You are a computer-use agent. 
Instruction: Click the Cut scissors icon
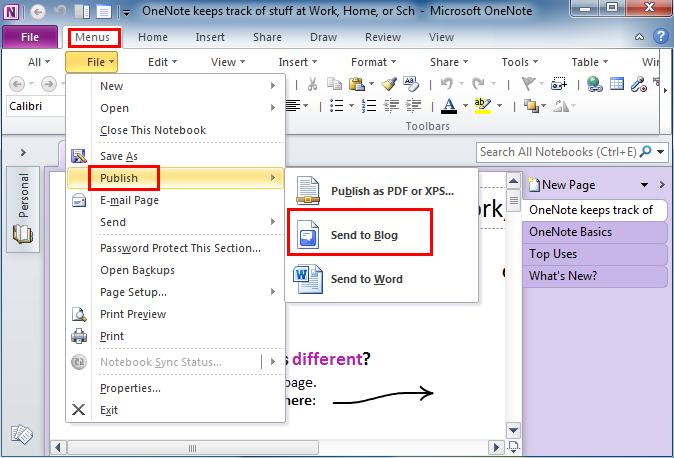tap(312, 83)
